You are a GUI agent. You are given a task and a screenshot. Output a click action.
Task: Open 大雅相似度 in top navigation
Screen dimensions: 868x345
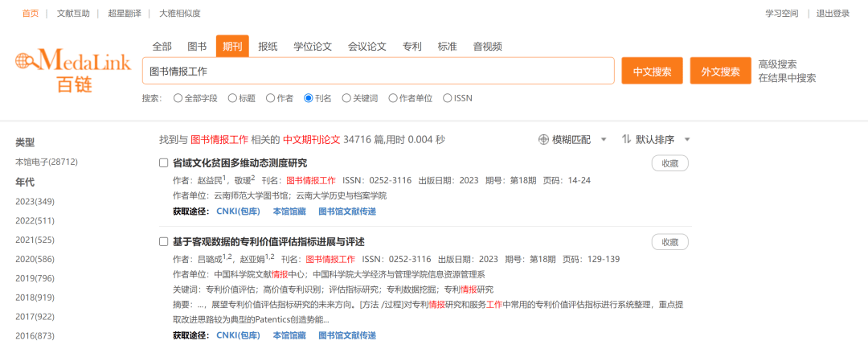pos(180,14)
